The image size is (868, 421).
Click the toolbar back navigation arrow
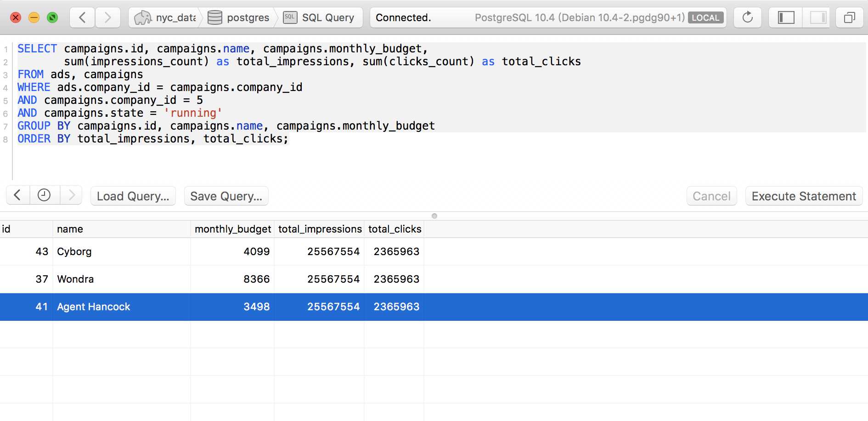pyautogui.click(x=83, y=17)
